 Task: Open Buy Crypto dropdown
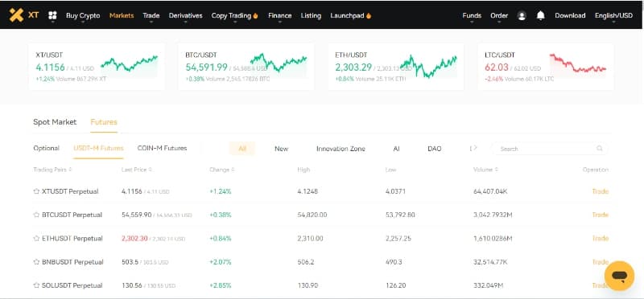(83, 15)
